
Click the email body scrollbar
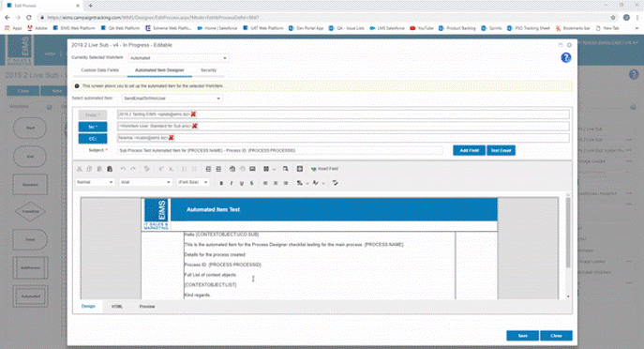pyautogui.click(x=568, y=233)
